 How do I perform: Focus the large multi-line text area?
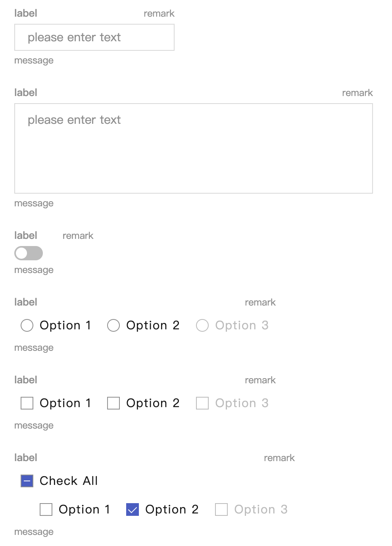point(194,148)
